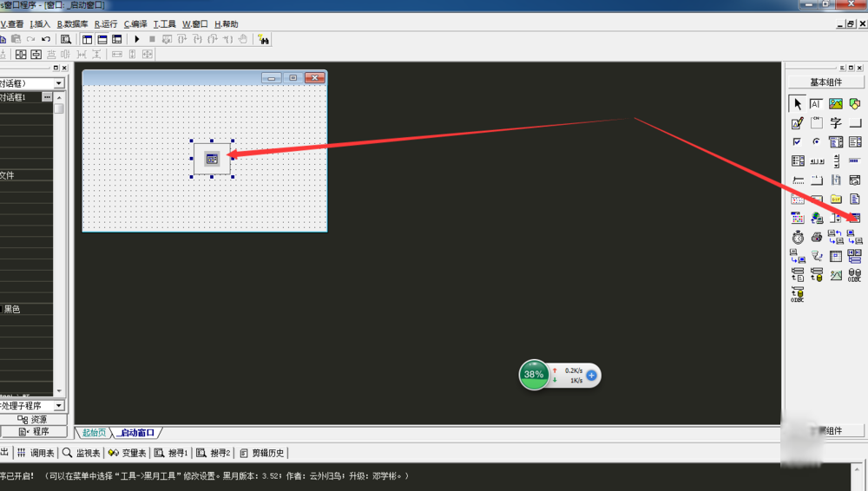Click the blue plus on network widget

[x=591, y=376]
